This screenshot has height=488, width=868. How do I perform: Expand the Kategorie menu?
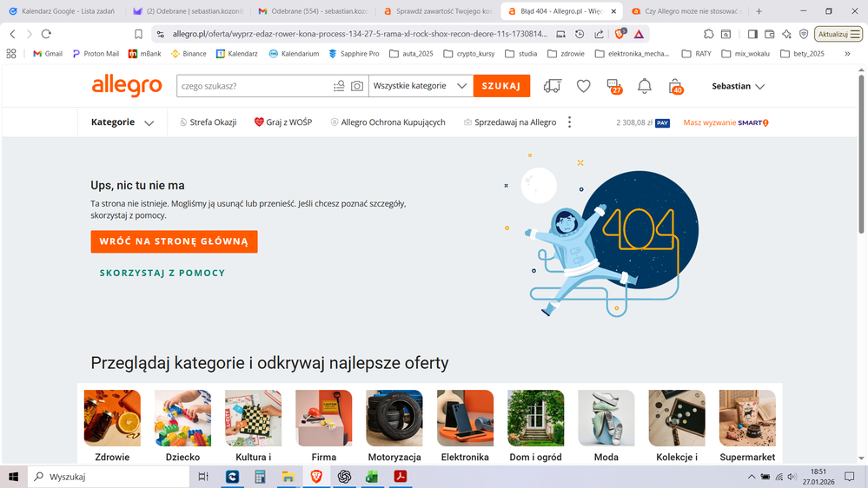coord(123,122)
